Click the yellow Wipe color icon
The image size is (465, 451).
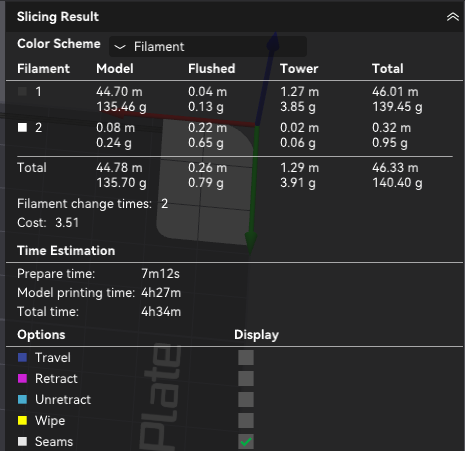[22, 420]
